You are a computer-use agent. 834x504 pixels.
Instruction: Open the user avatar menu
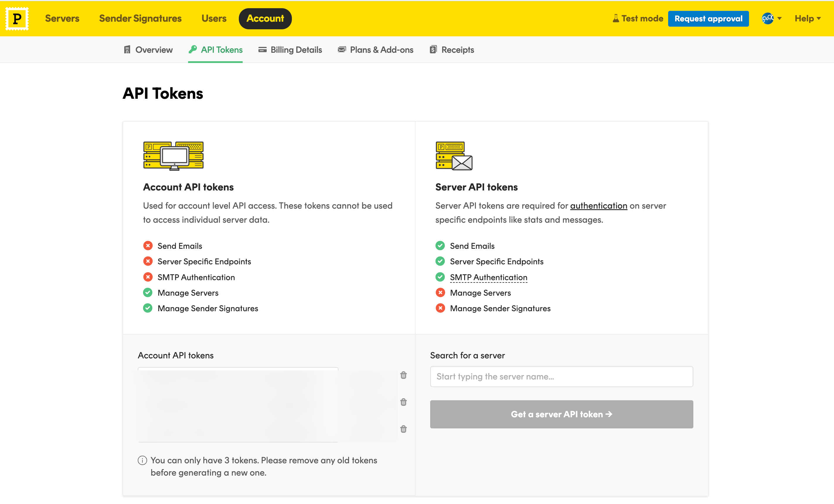click(771, 18)
